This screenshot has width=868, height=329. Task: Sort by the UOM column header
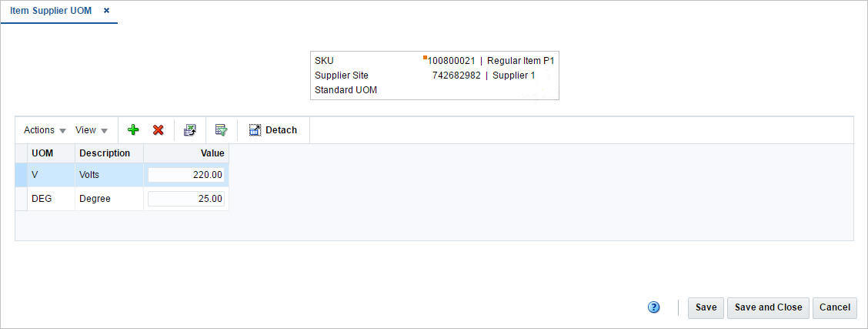click(x=51, y=153)
